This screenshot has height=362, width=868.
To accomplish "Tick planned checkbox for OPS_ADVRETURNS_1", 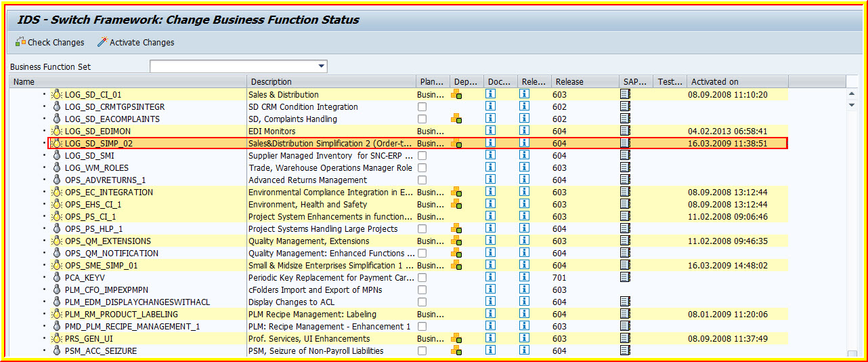I will [x=422, y=180].
